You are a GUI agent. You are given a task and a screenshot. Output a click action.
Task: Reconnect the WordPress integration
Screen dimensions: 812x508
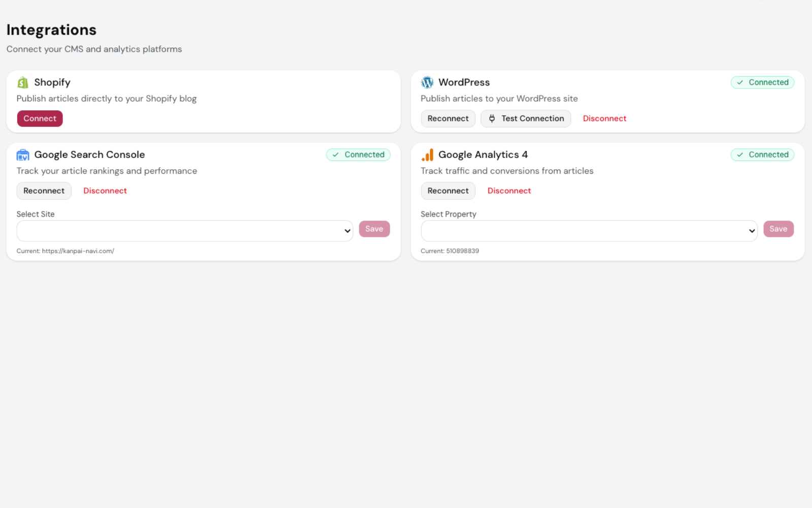[x=448, y=118]
